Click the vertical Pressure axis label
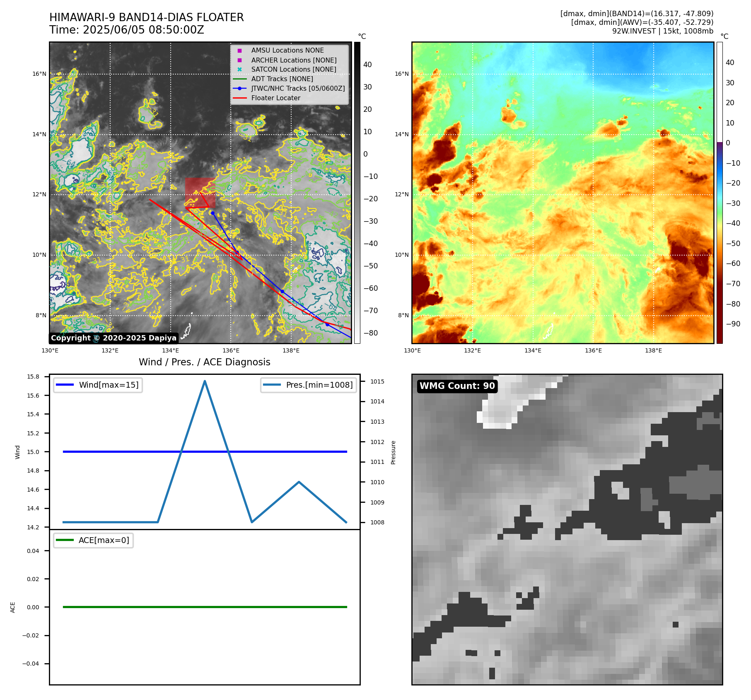This screenshot has height=700, width=751. coord(393,452)
